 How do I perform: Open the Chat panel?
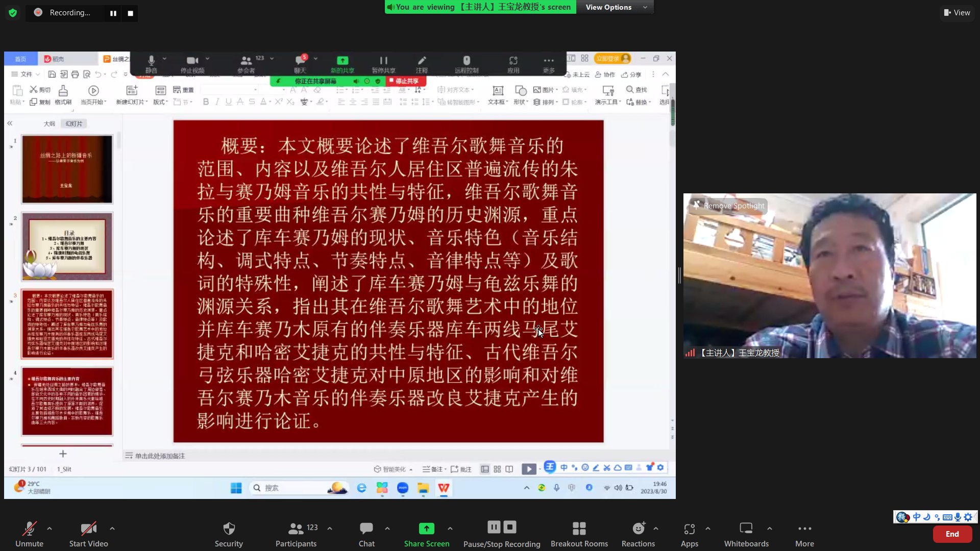(366, 534)
